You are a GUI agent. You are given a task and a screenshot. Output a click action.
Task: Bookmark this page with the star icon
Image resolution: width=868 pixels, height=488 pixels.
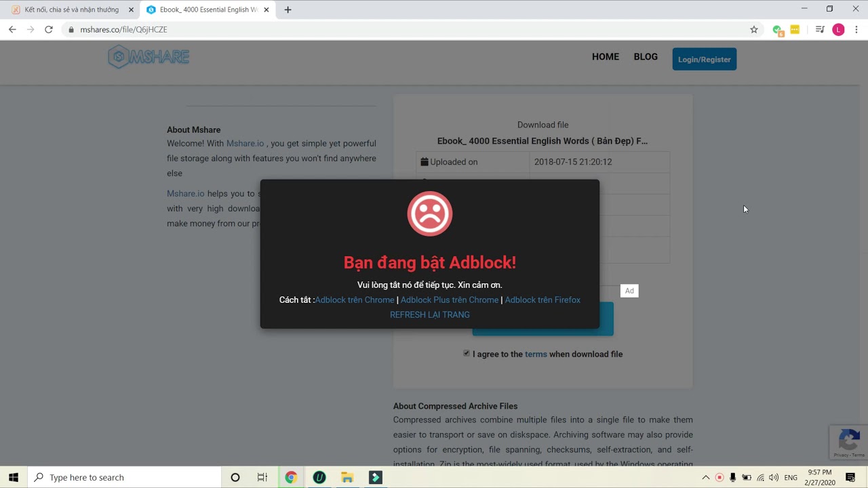pyautogui.click(x=754, y=30)
